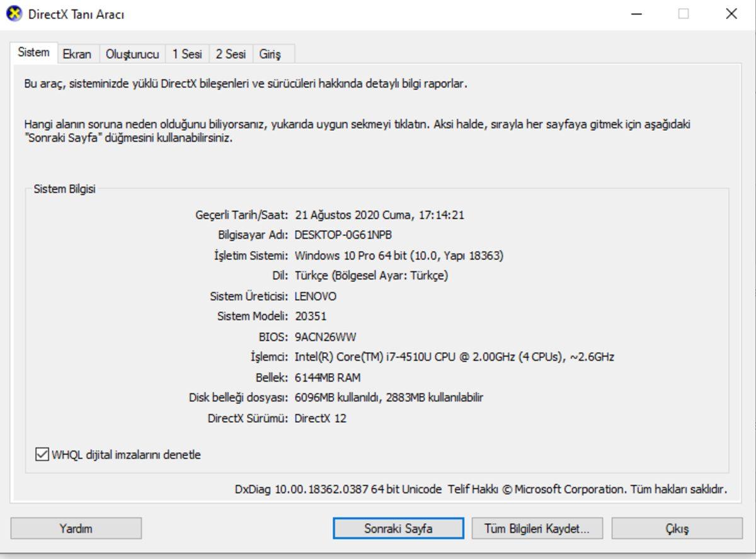Open the 2 Sesi tab
The width and height of the screenshot is (756, 559).
pyautogui.click(x=230, y=54)
